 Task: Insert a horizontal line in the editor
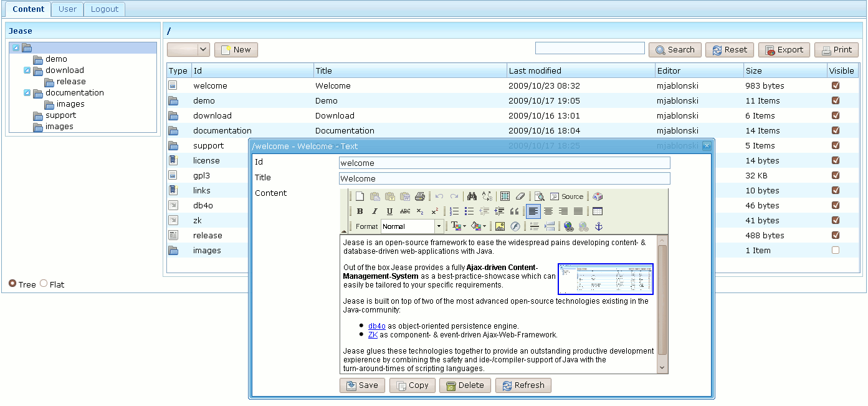tap(534, 226)
